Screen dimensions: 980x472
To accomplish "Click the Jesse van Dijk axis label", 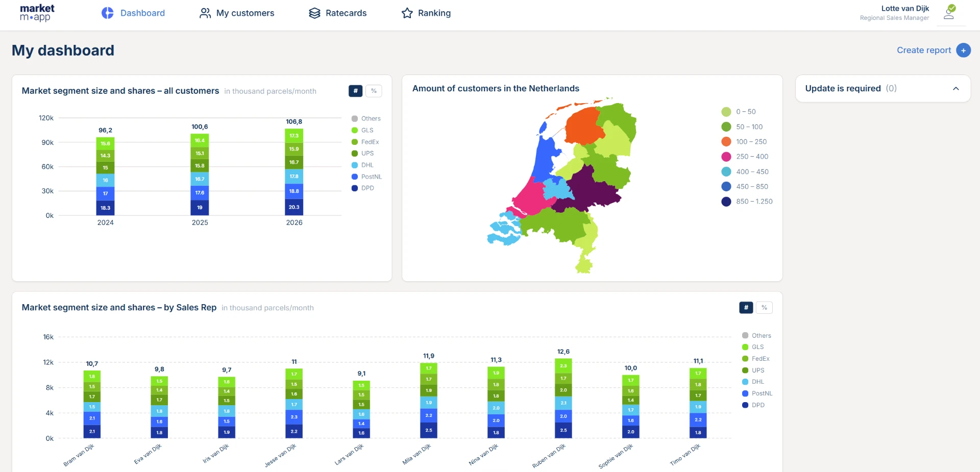I will tap(280, 456).
